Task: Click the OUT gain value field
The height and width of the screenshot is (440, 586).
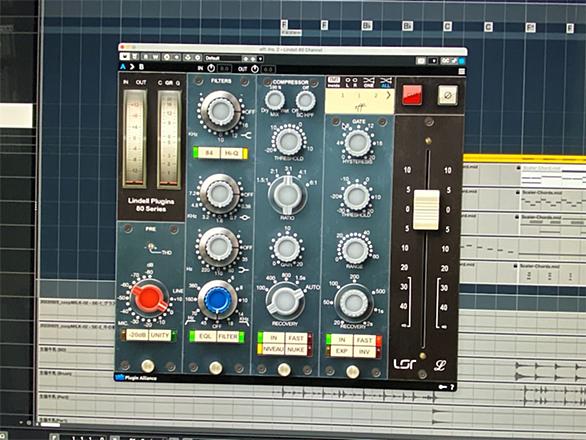Action: (x=268, y=69)
